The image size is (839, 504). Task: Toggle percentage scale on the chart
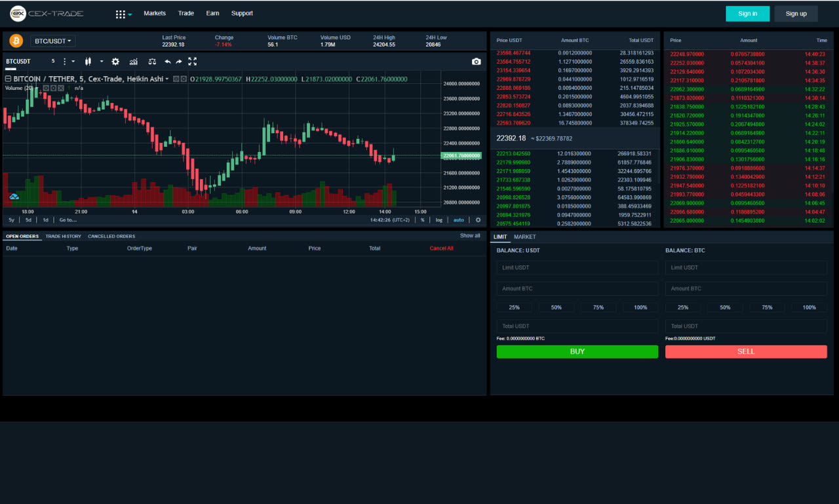(x=423, y=220)
